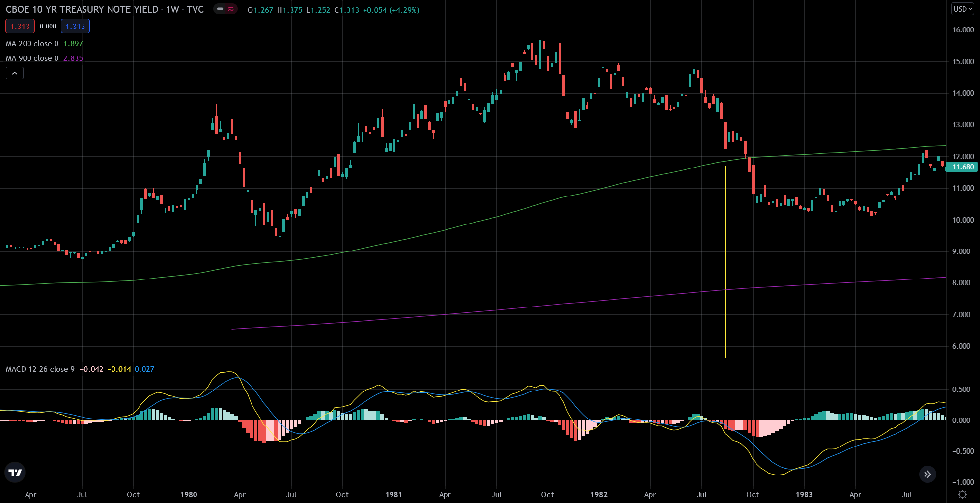Click the MACD value −0.014 in yellow
980x503 pixels.
[119, 369]
